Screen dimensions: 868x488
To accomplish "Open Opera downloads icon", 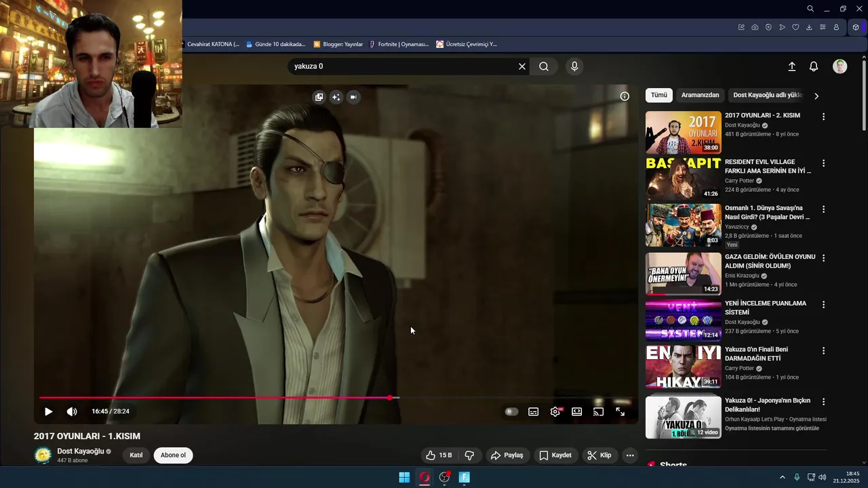I will click(809, 27).
